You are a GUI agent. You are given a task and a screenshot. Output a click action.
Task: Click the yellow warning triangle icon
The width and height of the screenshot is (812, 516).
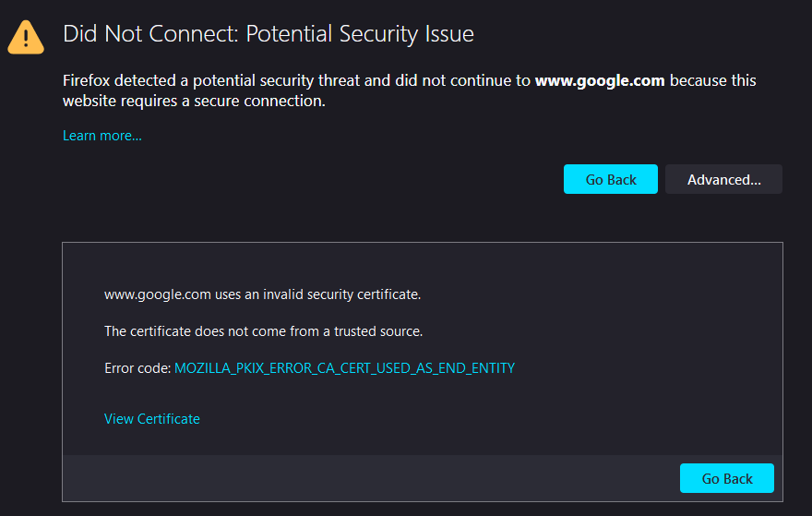[x=25, y=37]
